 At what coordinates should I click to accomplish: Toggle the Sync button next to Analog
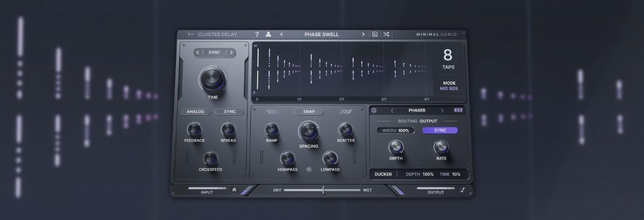(230, 112)
